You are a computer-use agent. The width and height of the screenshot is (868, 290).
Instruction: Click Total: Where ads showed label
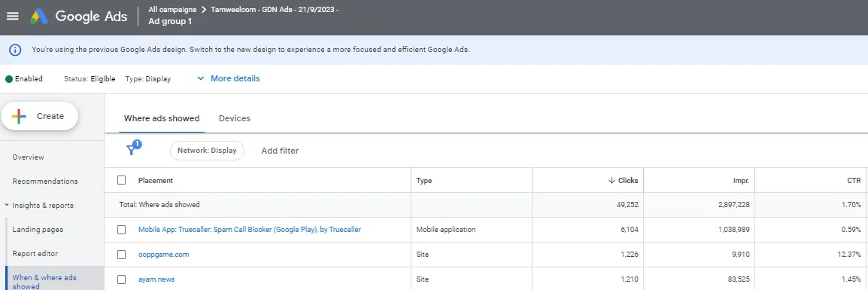(159, 205)
